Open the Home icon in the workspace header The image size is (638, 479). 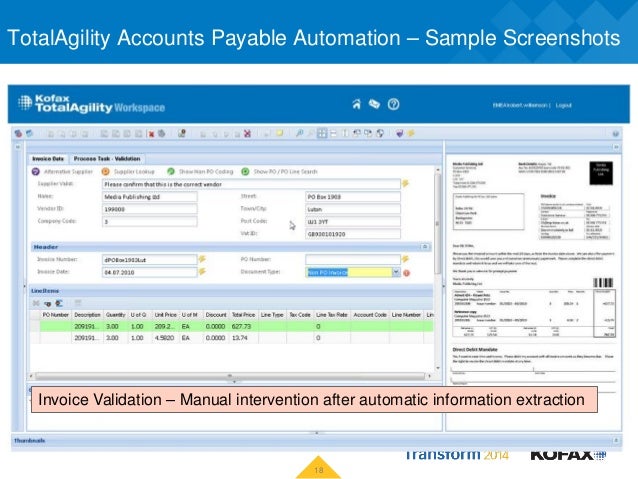pyautogui.click(x=356, y=104)
